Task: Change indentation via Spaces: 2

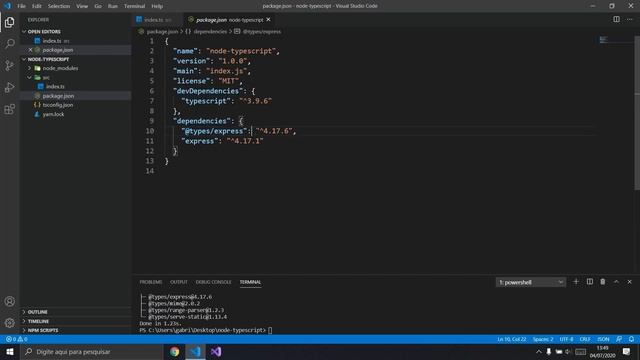Action: (x=543, y=339)
